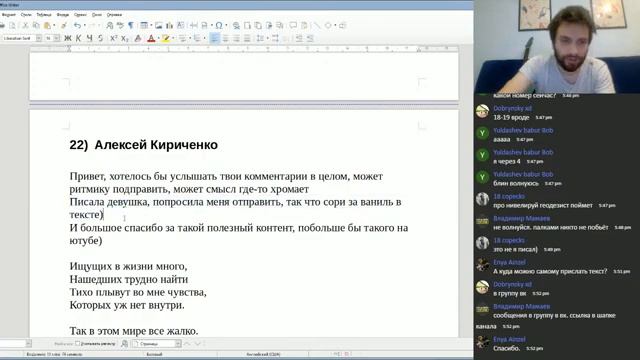Image resolution: width=640 pixels, height=360 pixels.
Task: Toggle formatting marks paragraph symbol
Action: click(x=131, y=25)
